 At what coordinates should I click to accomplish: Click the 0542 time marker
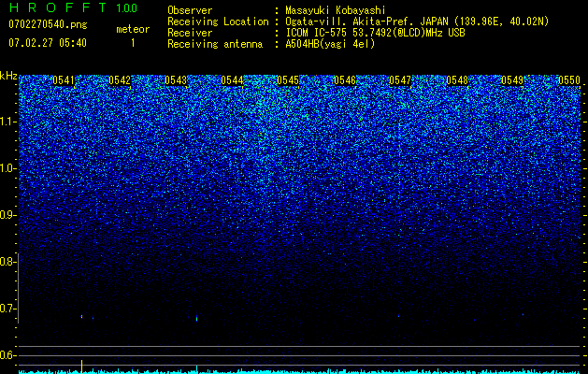pos(120,80)
